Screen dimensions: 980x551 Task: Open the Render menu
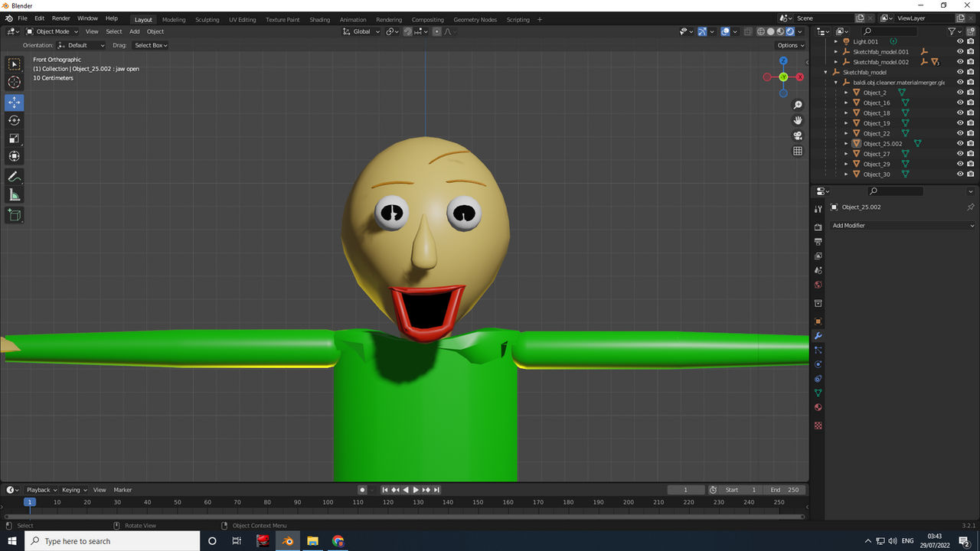tap(61, 18)
